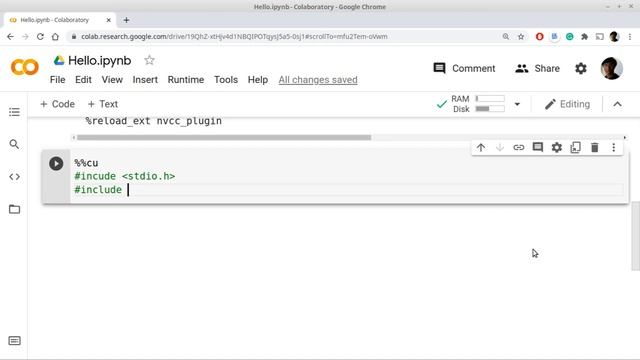Bookmark this page with the star

521,37
